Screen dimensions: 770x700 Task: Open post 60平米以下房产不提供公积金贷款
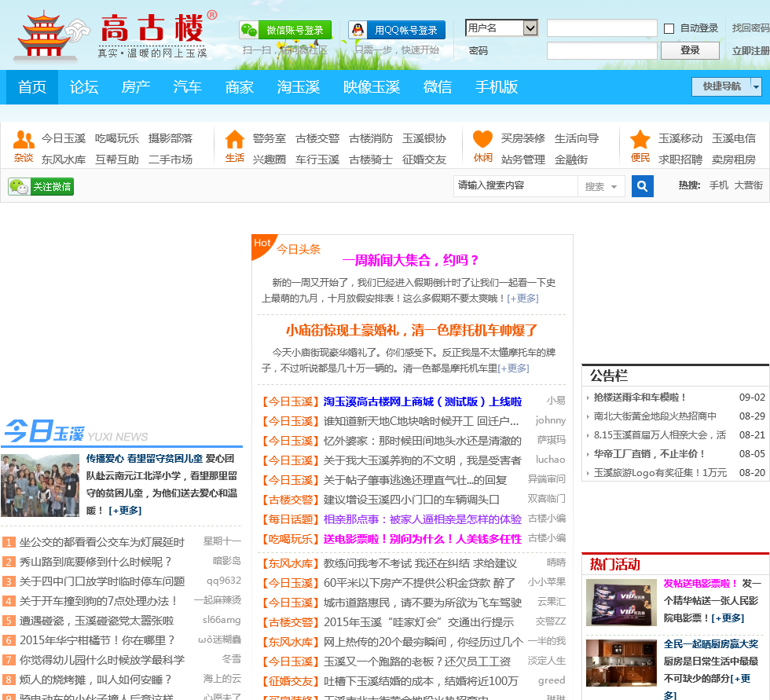pos(420,583)
